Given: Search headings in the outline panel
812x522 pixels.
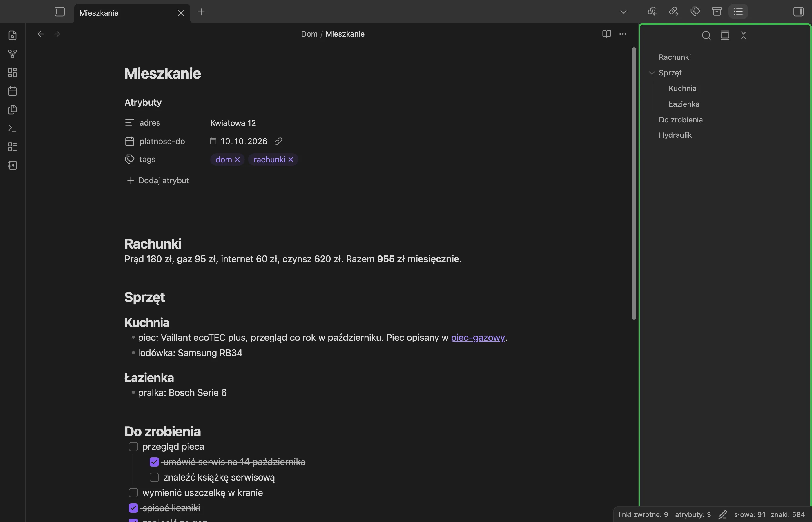Looking at the screenshot, I should click(706, 35).
